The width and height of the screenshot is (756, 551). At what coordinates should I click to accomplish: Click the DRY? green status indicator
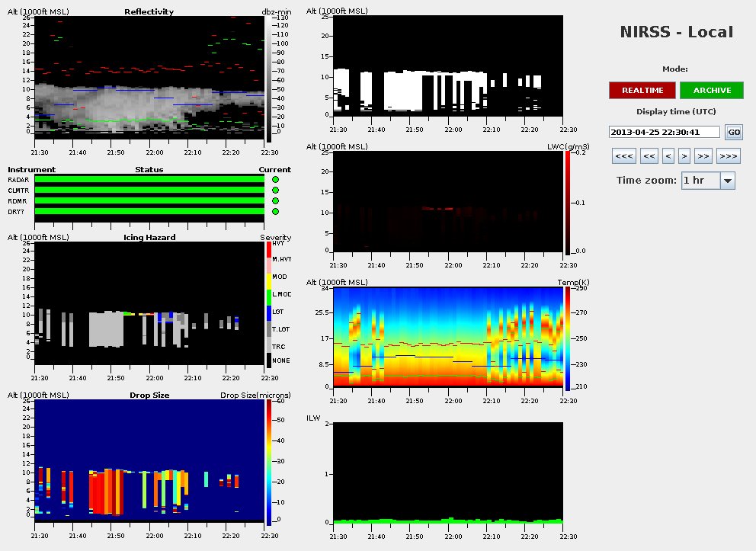(275, 212)
